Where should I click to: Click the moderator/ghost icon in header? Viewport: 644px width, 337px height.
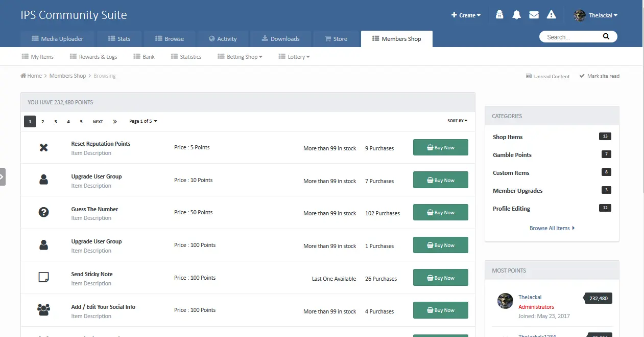tap(499, 15)
